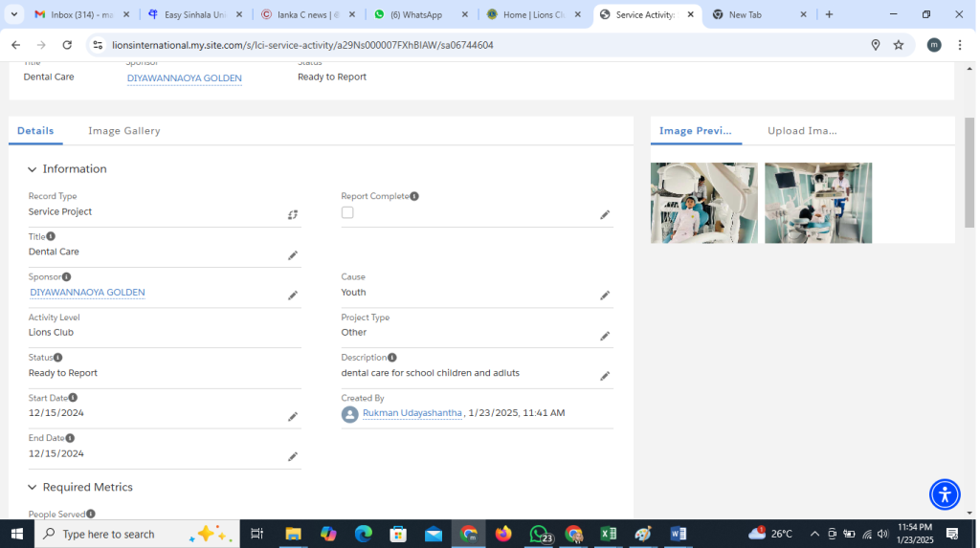
Task: Edit the End Date pencil icon
Action: pyautogui.click(x=293, y=457)
